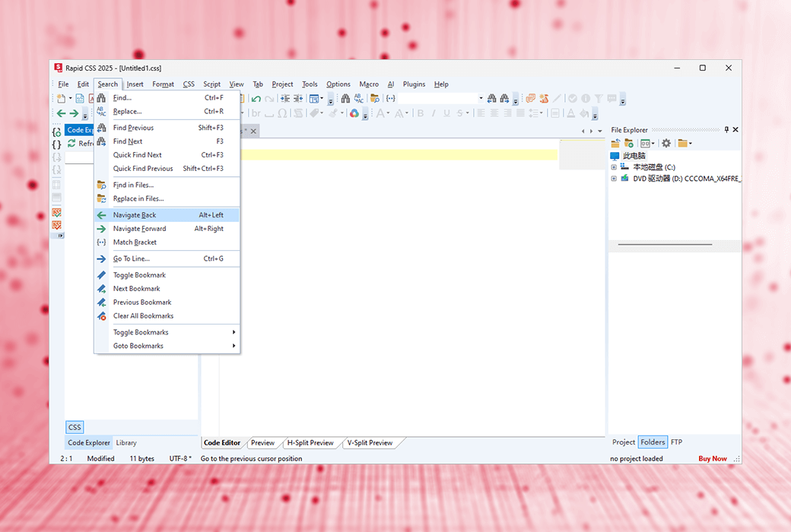Click the Find in Files toolbar icon

click(x=375, y=98)
